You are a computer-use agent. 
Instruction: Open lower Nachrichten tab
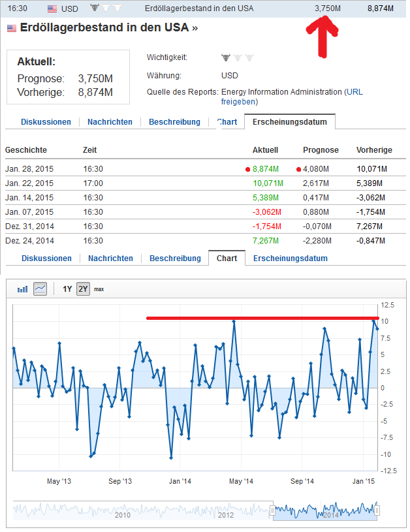click(110, 258)
